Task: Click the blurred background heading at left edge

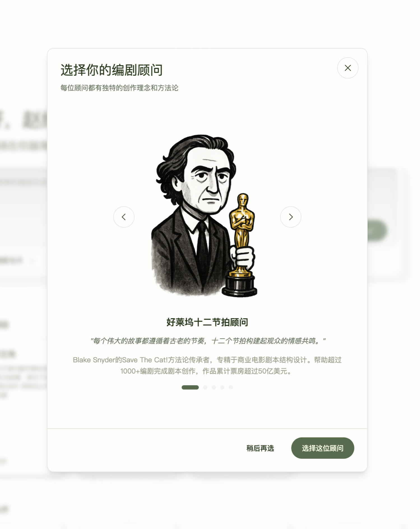Action: pos(24,120)
